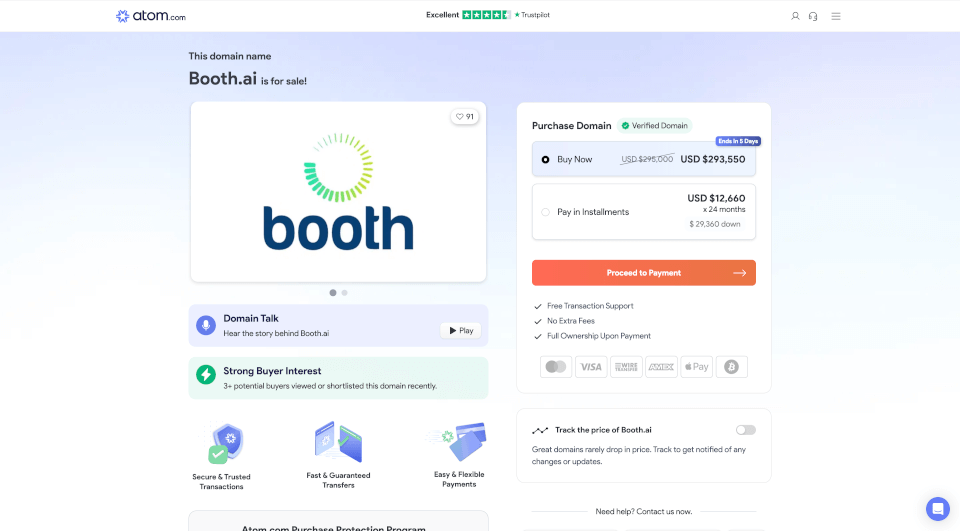This screenshot has width=960, height=531.
Task: Click the Strong Buyer Interest lightning icon
Action: pos(206,374)
